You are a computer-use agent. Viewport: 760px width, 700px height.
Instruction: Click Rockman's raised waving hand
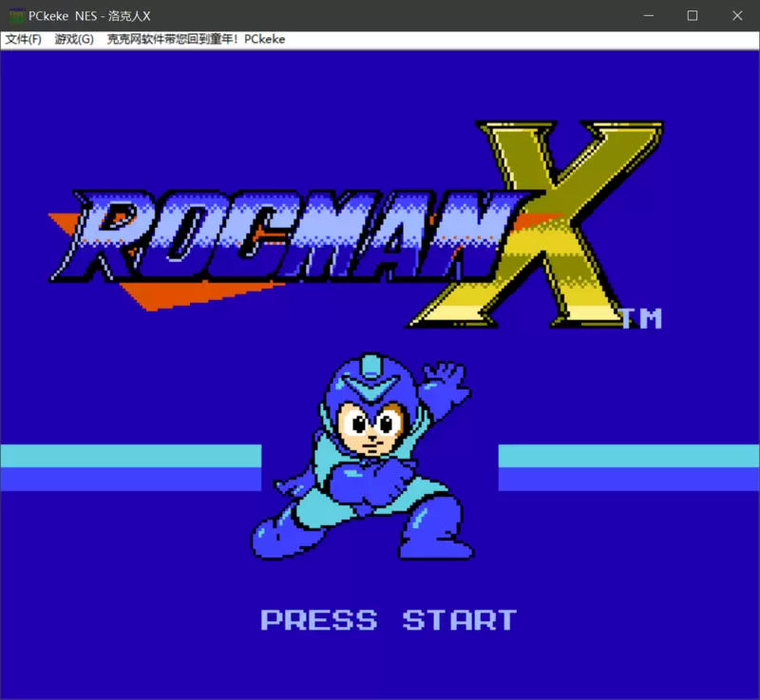click(x=446, y=380)
